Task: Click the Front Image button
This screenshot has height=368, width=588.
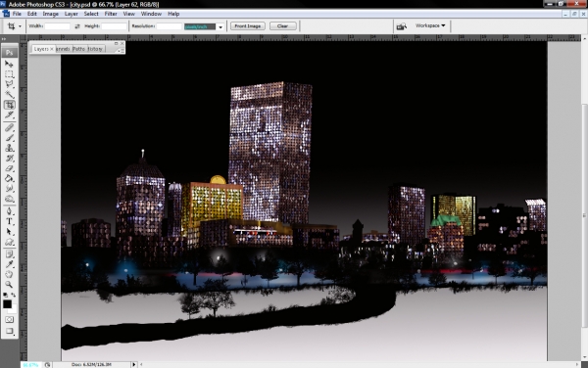Action: point(248,26)
